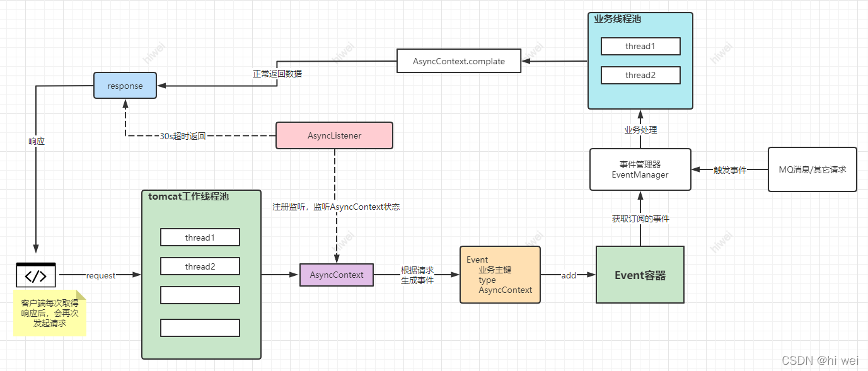The height and width of the screenshot is (371, 868).
Task: Click the 30s超时返回 connector label
Action: (x=182, y=135)
